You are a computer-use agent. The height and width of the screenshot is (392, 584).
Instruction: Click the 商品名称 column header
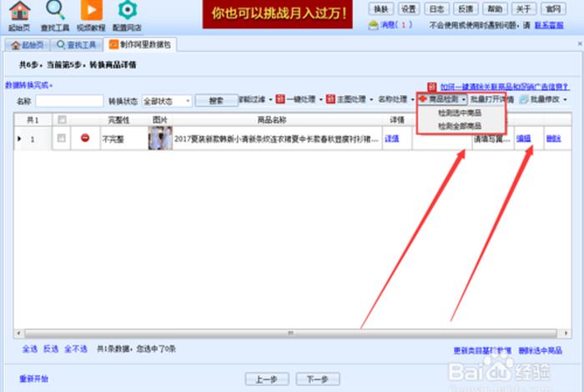point(272,120)
